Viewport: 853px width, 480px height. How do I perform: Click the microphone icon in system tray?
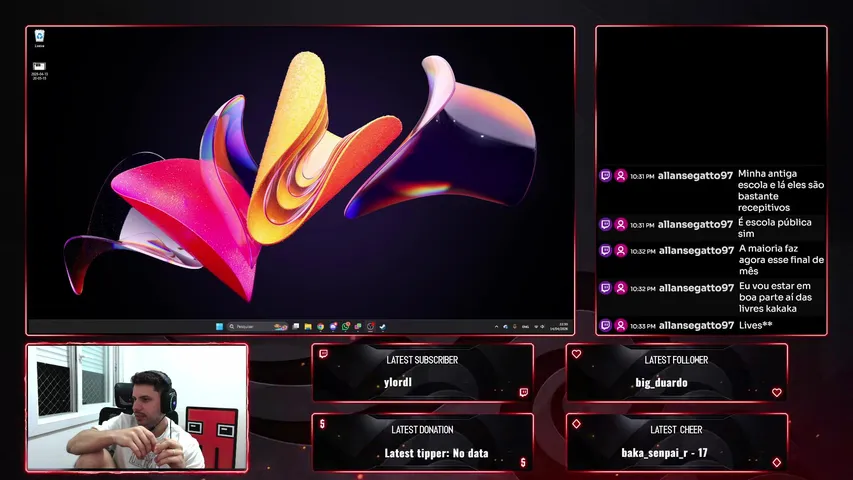point(515,327)
